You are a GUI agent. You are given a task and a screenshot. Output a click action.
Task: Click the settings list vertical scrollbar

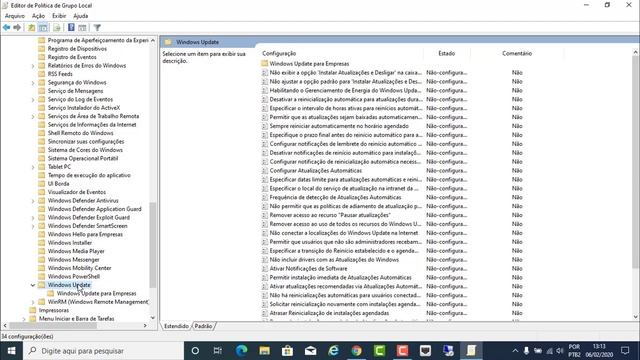(635, 162)
